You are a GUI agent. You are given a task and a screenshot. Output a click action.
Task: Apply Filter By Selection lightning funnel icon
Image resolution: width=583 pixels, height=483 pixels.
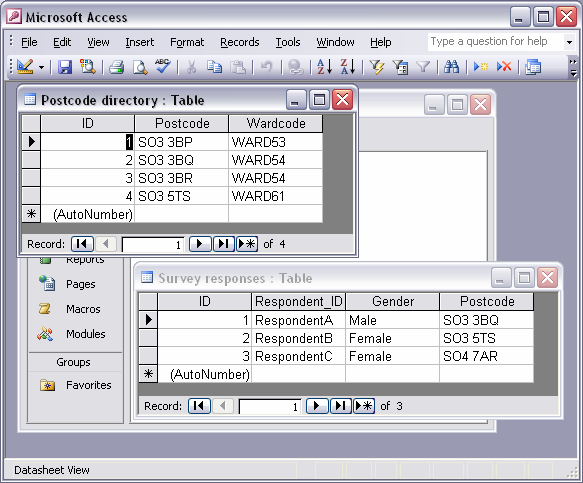[x=377, y=68]
